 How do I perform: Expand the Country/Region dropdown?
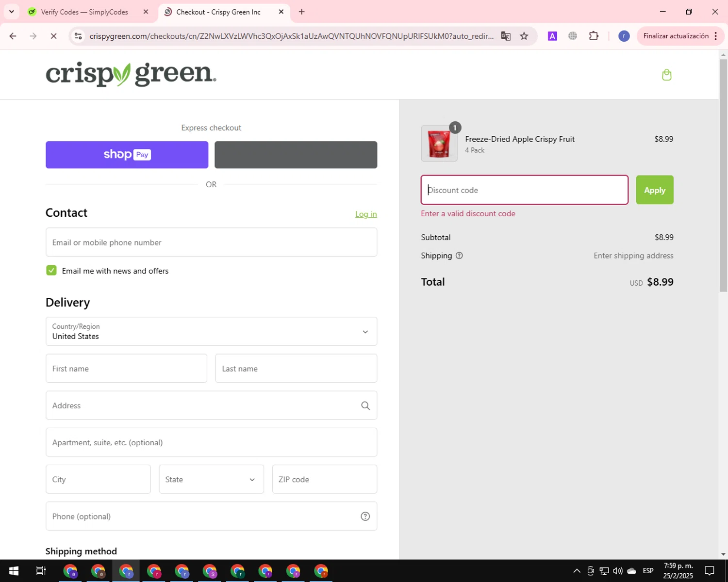pos(211,331)
